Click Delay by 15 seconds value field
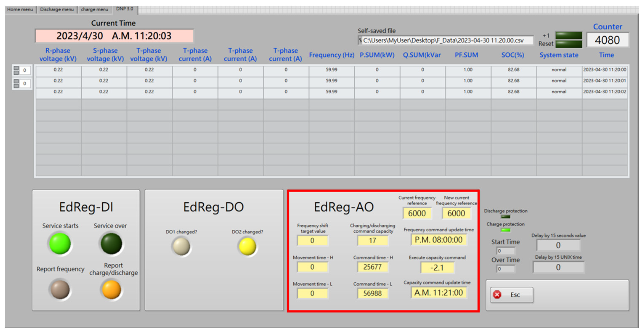This screenshot has width=644, height=335. [x=558, y=245]
